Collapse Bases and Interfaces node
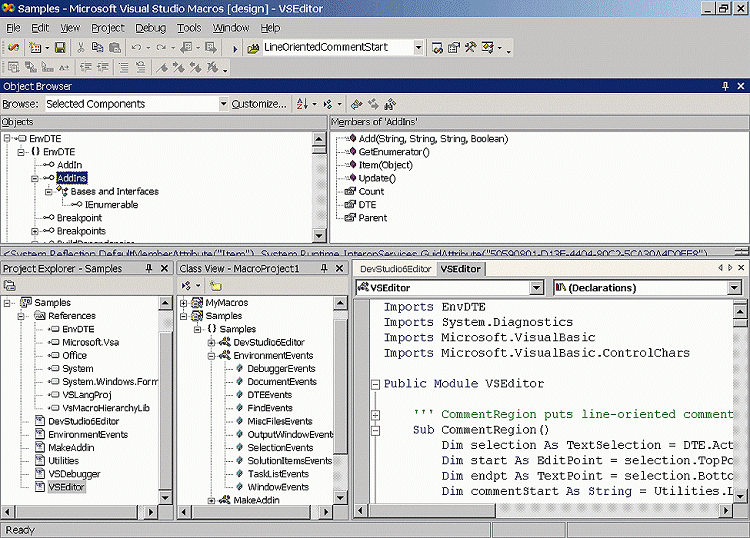The image size is (750, 538). 48,192
